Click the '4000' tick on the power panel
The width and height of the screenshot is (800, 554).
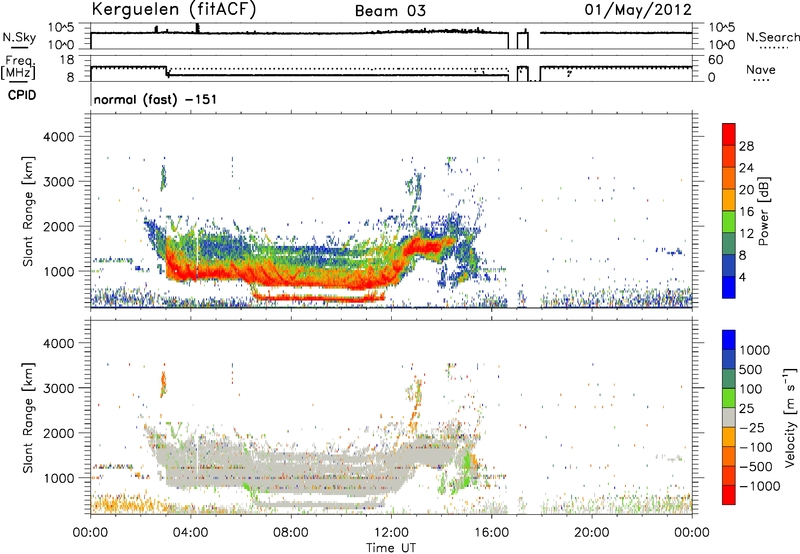pos(58,137)
